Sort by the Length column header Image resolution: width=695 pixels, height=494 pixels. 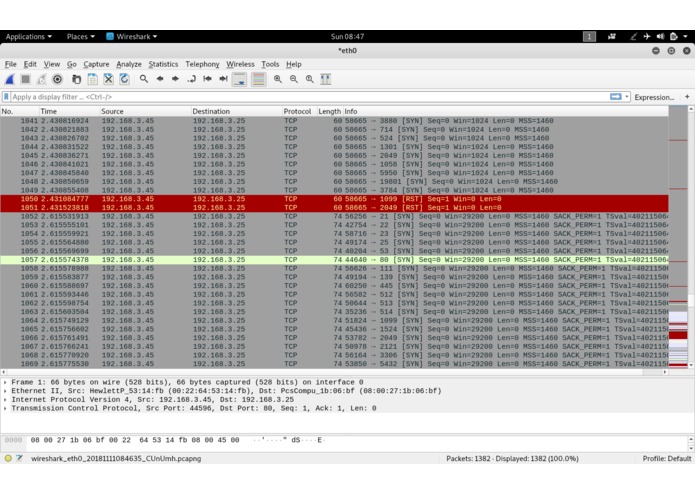point(330,111)
